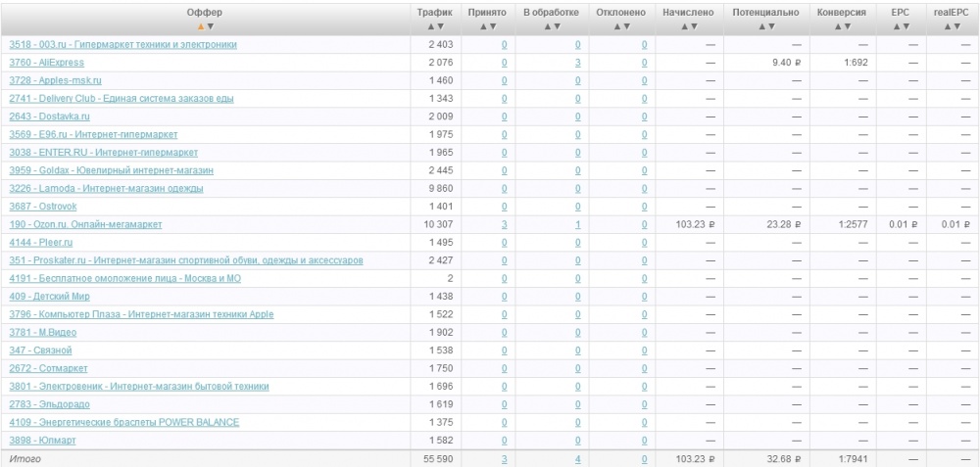980x467 pixels.
Task: Open the 351 - Proskater.ru offer
Action: point(186,260)
